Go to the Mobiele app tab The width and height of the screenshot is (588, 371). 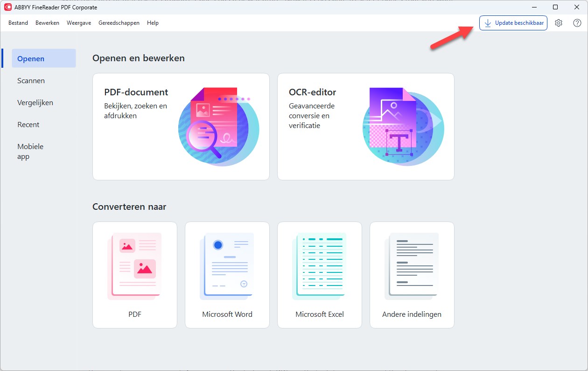pyautogui.click(x=30, y=151)
